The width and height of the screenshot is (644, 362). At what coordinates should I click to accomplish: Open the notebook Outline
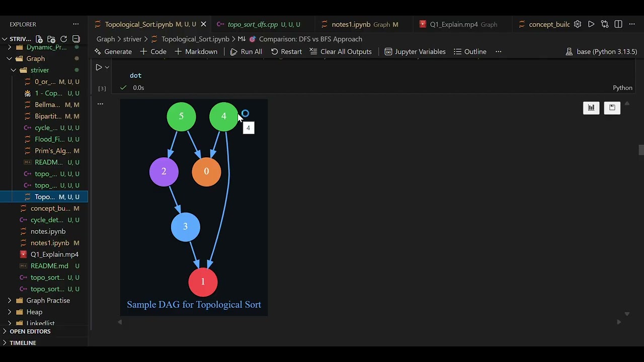tap(470, 51)
